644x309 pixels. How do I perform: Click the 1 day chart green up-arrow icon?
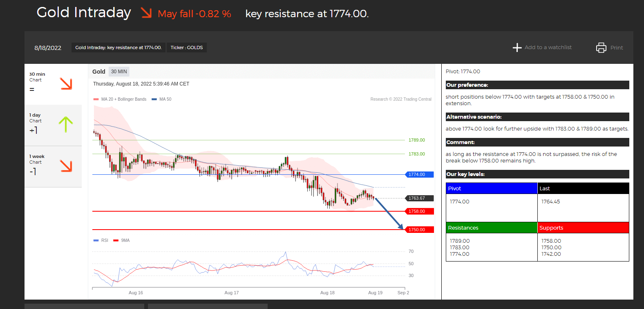pos(65,124)
